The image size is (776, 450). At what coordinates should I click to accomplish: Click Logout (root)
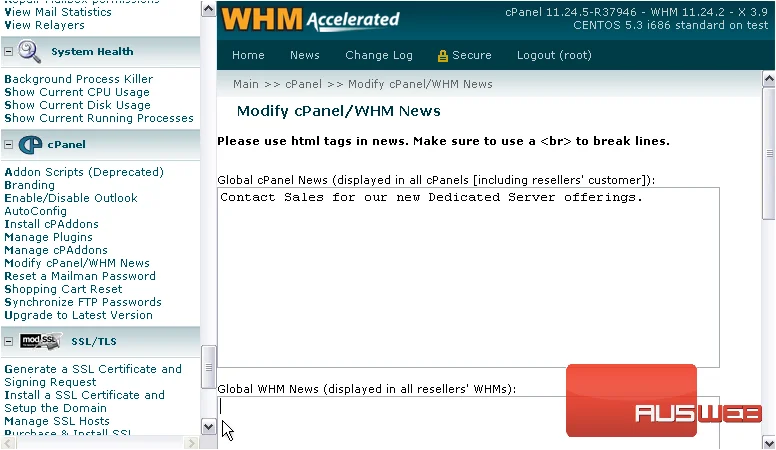click(x=554, y=55)
